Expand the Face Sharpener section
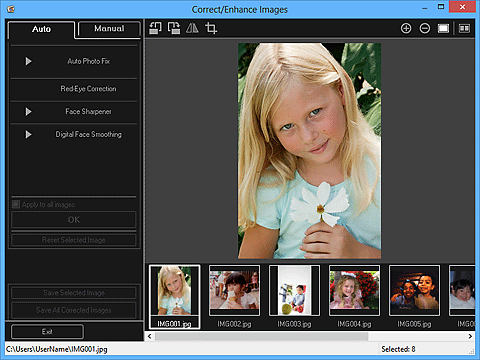 click(28, 112)
